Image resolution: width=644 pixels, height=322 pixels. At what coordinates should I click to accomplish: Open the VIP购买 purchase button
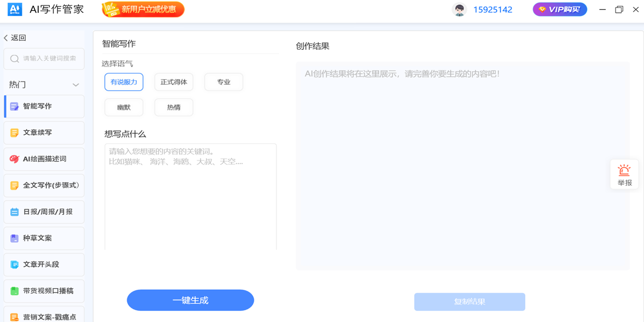pyautogui.click(x=560, y=9)
